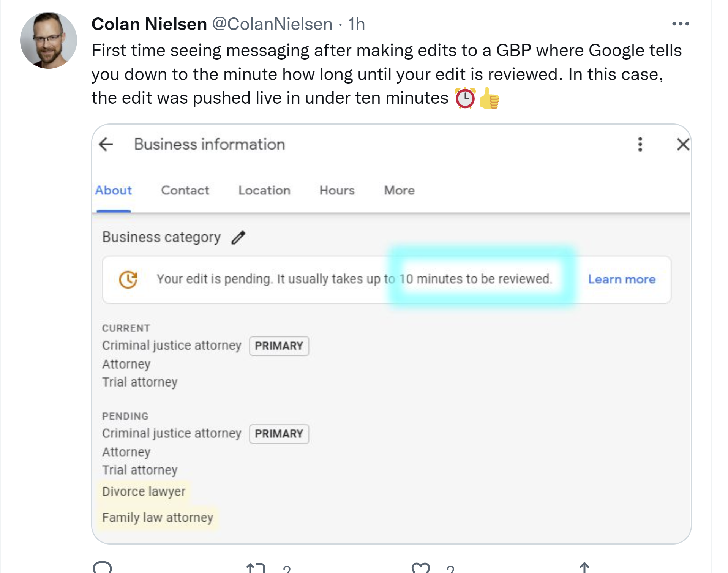The image size is (728, 573).
Task: Open the three-dot menu in Business information
Action: click(640, 144)
